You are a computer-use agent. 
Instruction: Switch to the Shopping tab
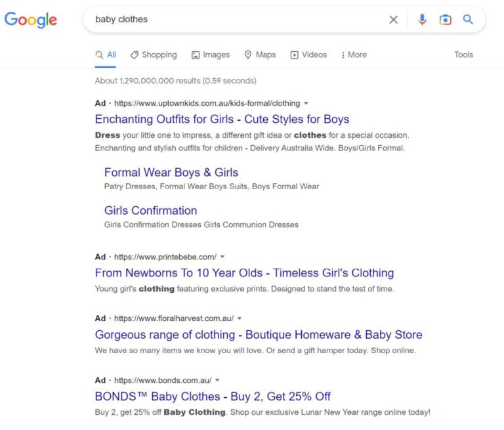point(154,55)
